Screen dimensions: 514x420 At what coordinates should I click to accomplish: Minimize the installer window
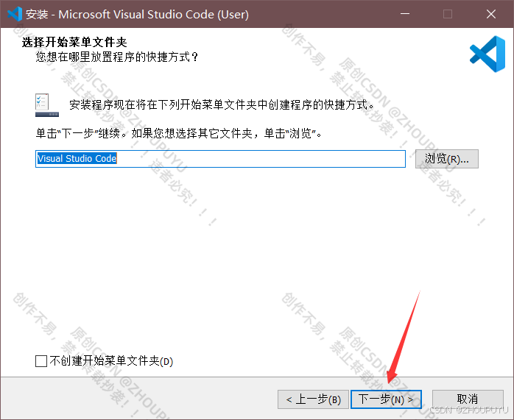point(405,14)
